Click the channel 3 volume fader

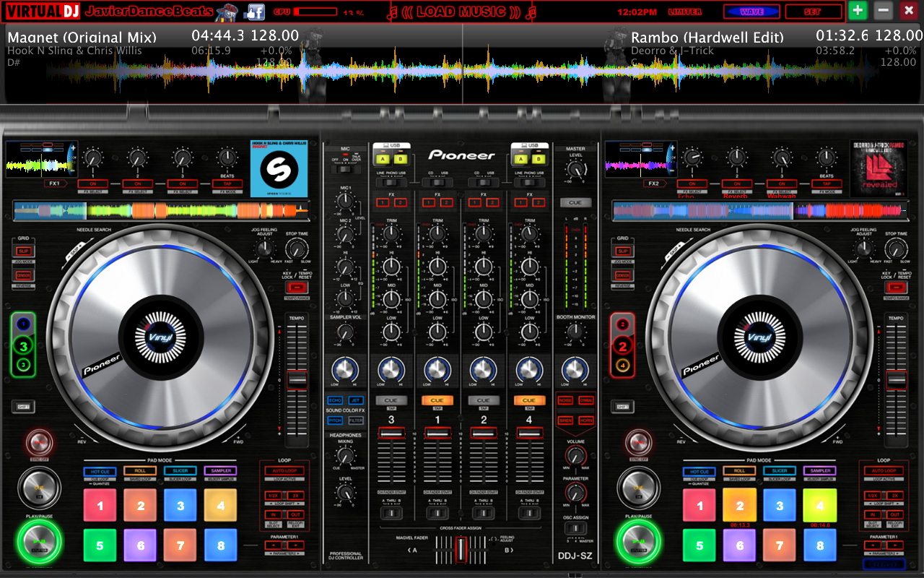391,432
